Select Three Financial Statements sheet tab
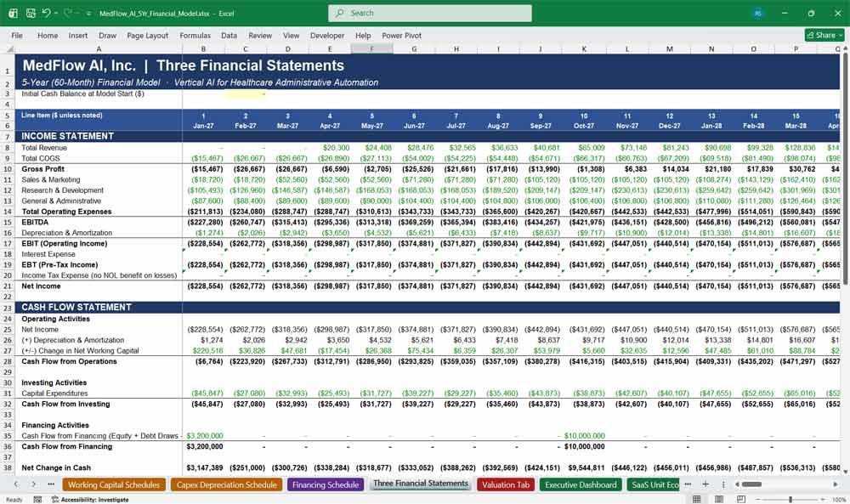The height and width of the screenshot is (504, 850). tap(421, 484)
